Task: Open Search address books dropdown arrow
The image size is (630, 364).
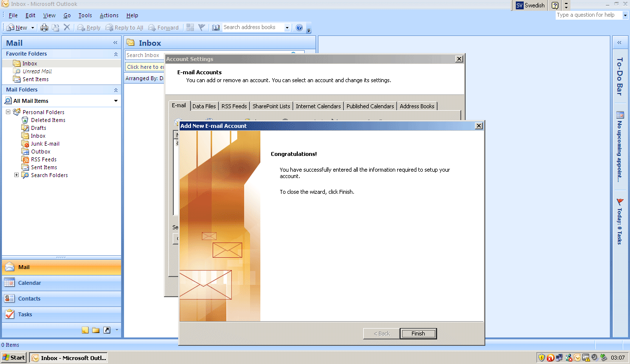Action: (287, 28)
